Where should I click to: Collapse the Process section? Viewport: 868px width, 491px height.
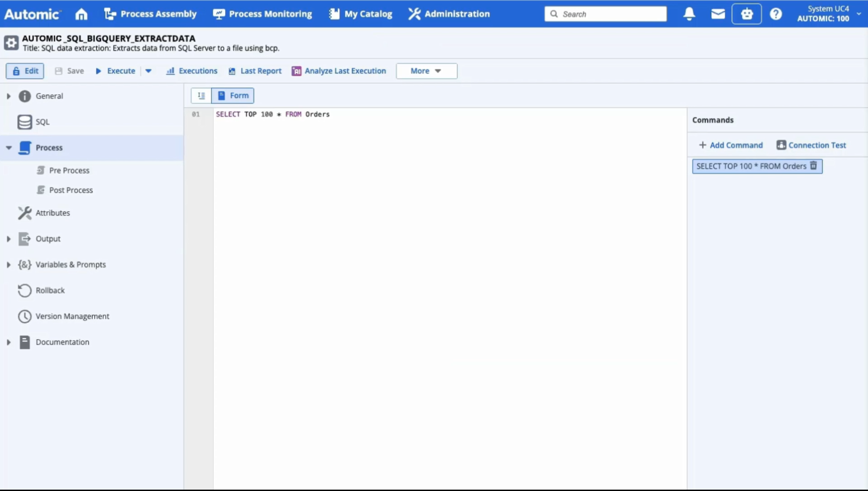[9, 148]
